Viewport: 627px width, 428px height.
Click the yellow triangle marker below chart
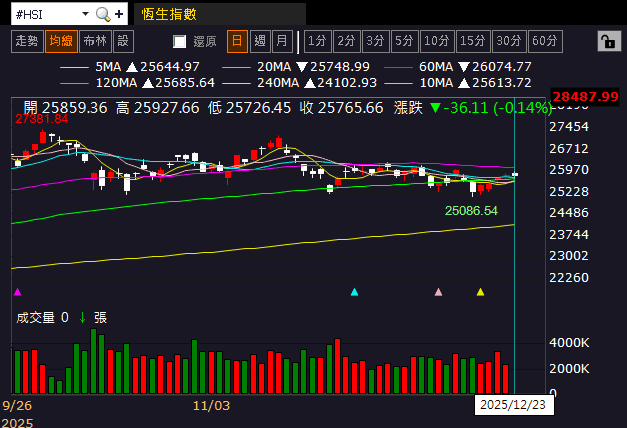point(481,292)
